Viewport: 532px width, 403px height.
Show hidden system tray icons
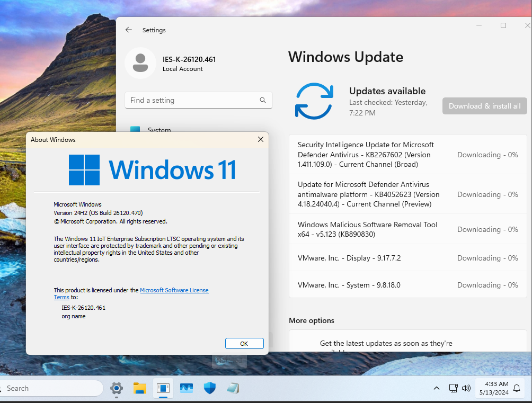click(437, 388)
